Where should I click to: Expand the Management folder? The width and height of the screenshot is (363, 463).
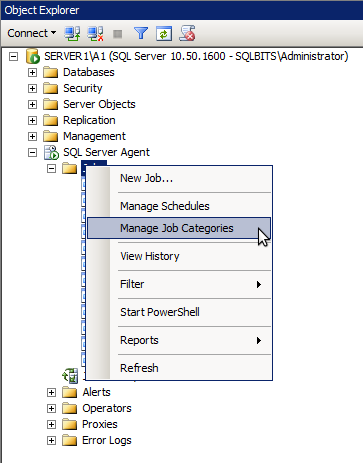(32, 136)
